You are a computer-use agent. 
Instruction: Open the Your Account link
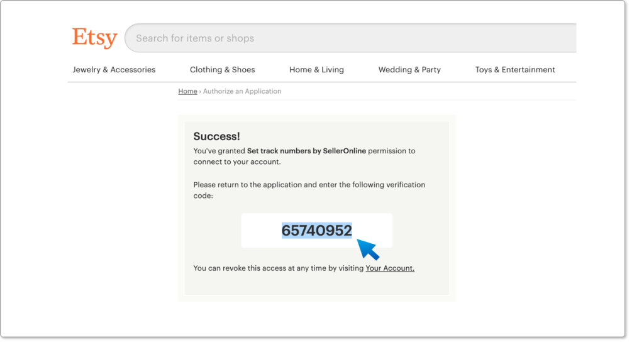[x=390, y=268]
